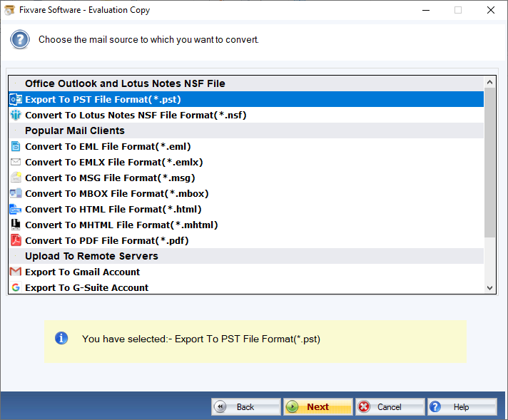Click the Office Outlook and Lotus Notes header
Viewport: 508px width, 420px height.
coord(246,83)
